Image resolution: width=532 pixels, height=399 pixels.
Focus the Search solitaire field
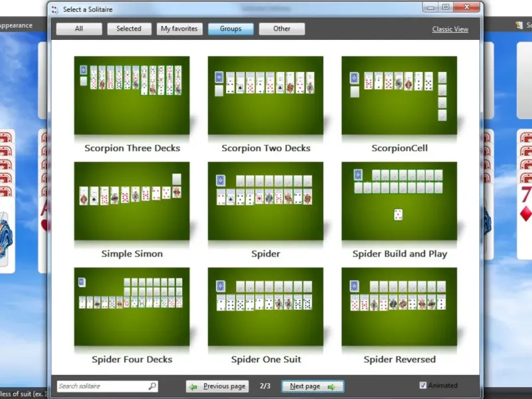click(x=107, y=386)
